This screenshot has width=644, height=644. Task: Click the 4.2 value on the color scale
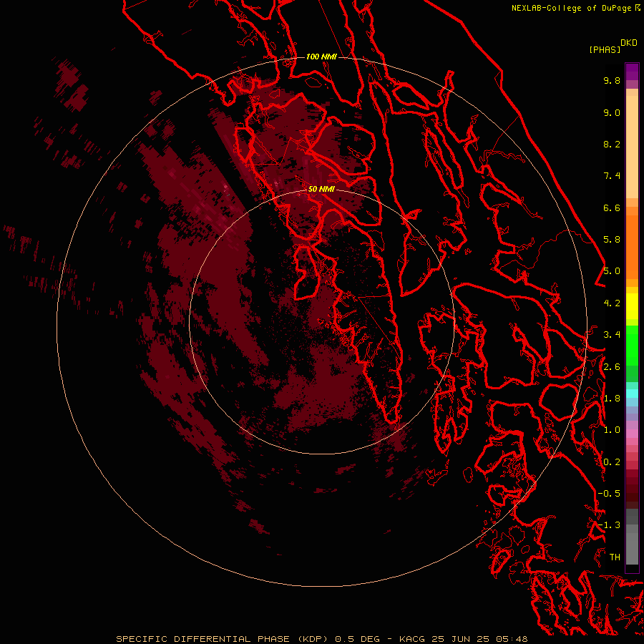tap(612, 303)
